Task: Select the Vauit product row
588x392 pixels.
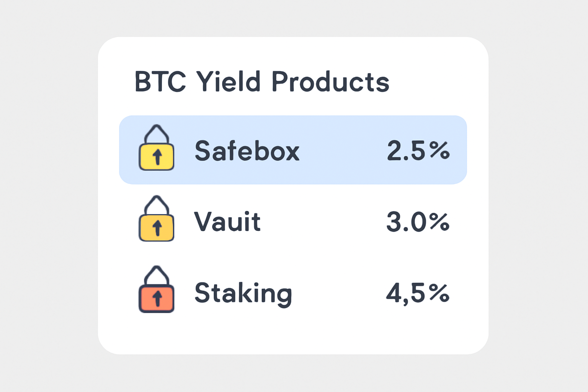Action: 293,221
